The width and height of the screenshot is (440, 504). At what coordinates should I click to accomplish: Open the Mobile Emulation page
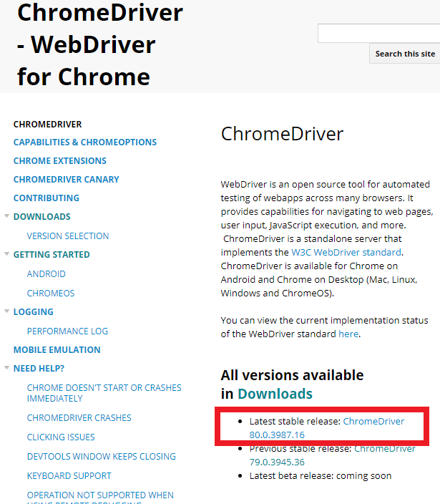57,349
